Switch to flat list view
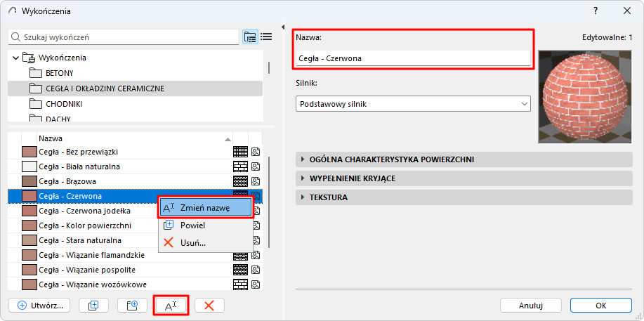This screenshot has width=644, height=321. point(266,37)
